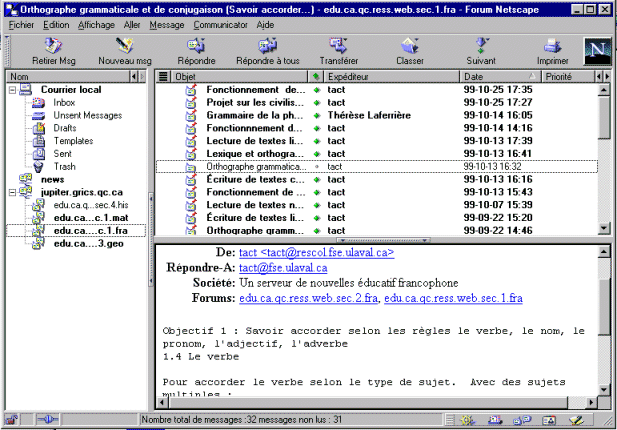Open Affichage menu
617x430 pixels.
96,25
